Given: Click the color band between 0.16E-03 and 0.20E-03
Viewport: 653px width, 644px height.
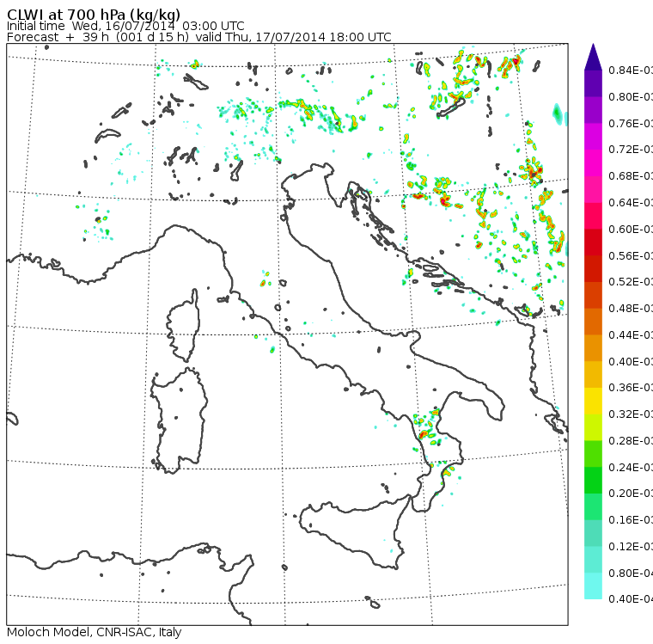Looking at the screenshot, I should (593, 507).
